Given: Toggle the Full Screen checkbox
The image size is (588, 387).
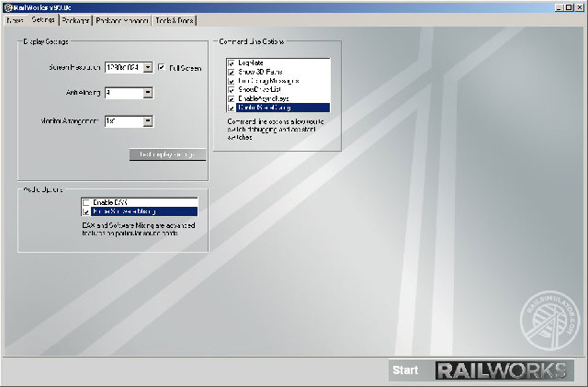Looking at the screenshot, I should [163, 67].
